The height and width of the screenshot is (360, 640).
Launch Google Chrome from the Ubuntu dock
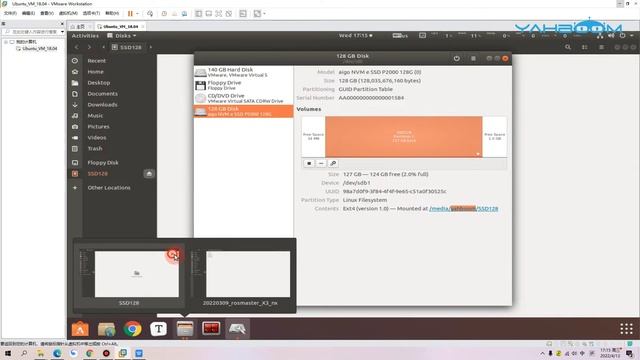132,329
